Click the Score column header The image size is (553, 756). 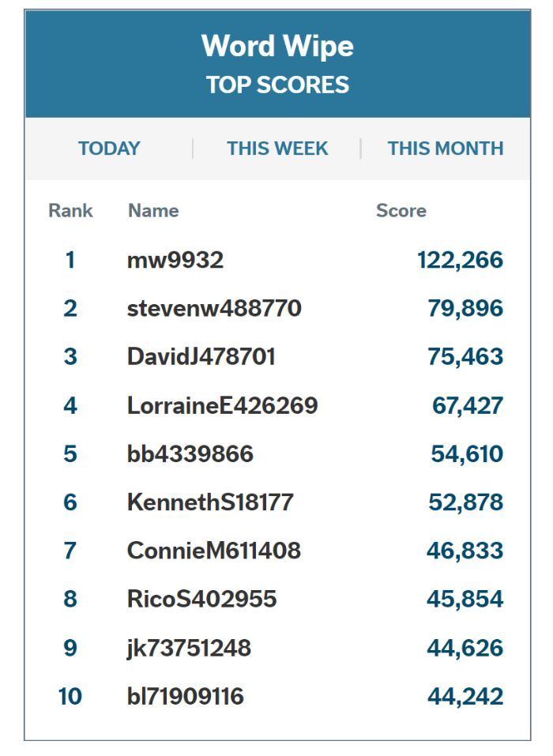click(401, 211)
